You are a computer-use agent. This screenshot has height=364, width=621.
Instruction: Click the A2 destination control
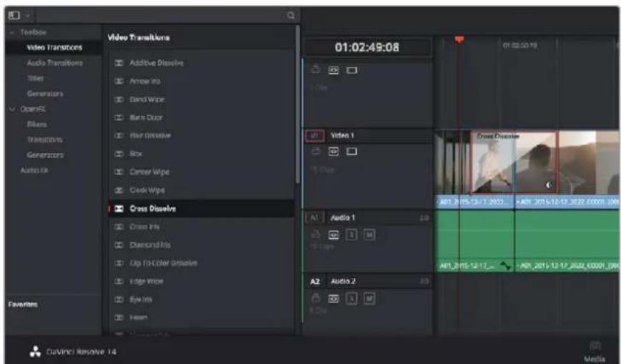click(x=315, y=282)
